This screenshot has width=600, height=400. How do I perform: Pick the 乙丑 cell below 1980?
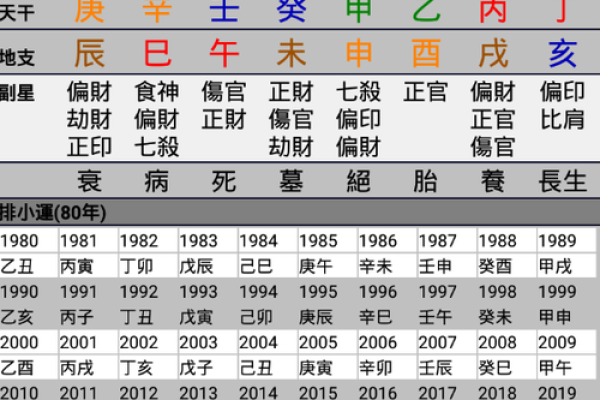pyautogui.click(x=29, y=266)
